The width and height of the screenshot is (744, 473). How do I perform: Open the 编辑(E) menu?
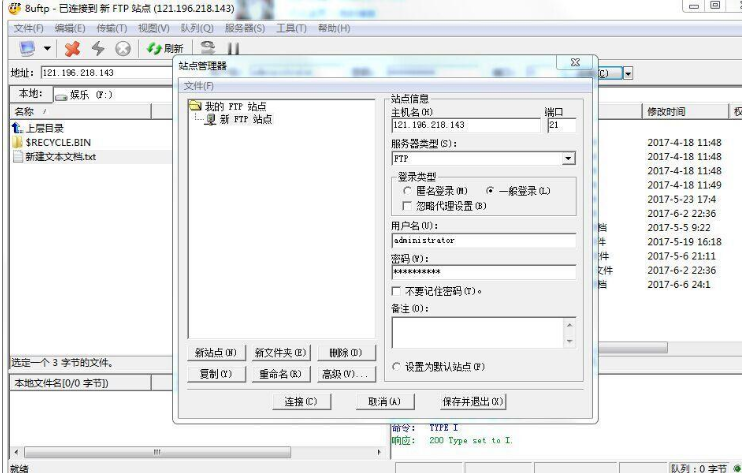[x=70, y=28]
